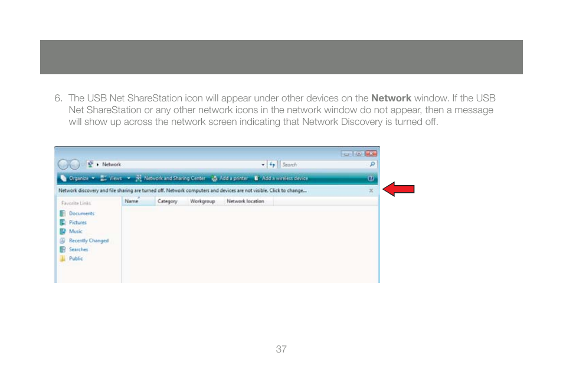Sort by the Name column header

point(139,201)
